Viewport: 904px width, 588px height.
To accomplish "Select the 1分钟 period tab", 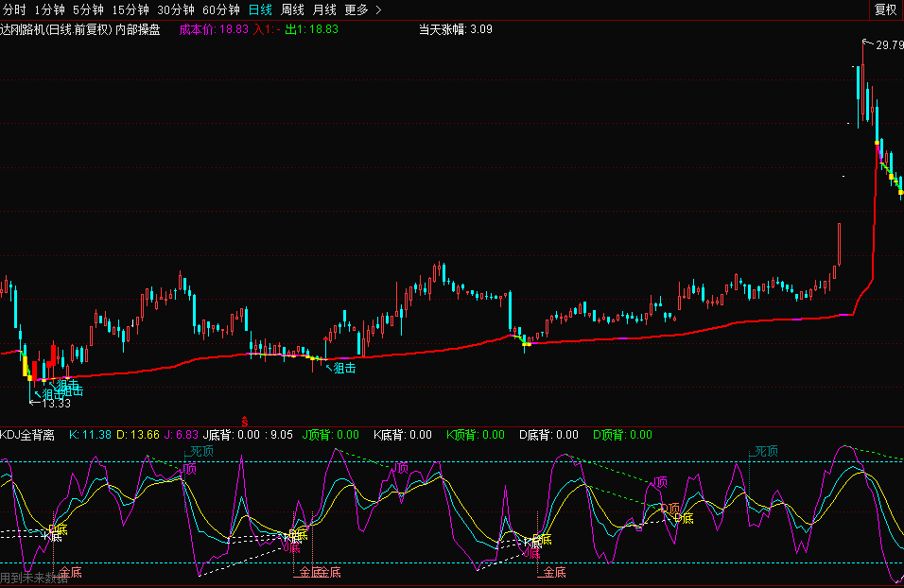I will [49, 9].
